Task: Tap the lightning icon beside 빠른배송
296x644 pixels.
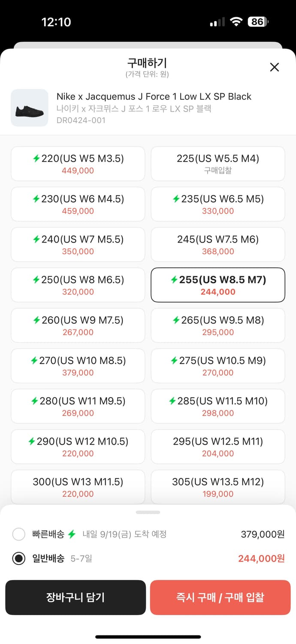Action: (72, 535)
